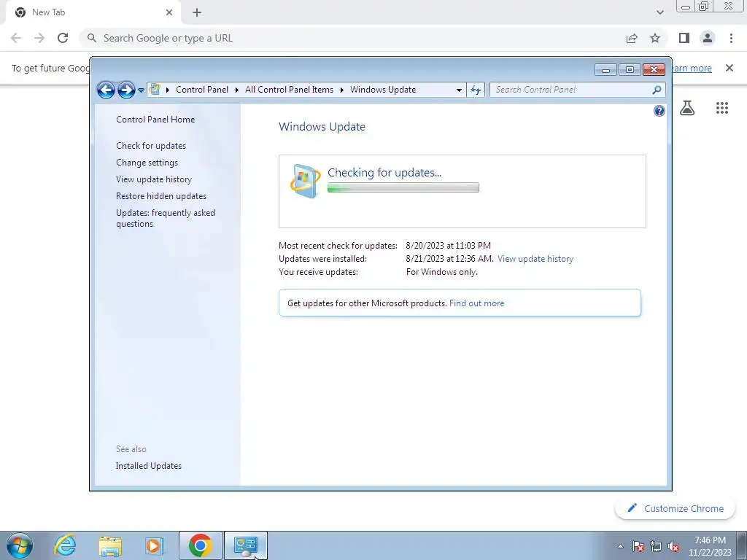Screen dimensions: 747x560
Task: Launch Internet Explorer from taskbar
Action: 65,545
